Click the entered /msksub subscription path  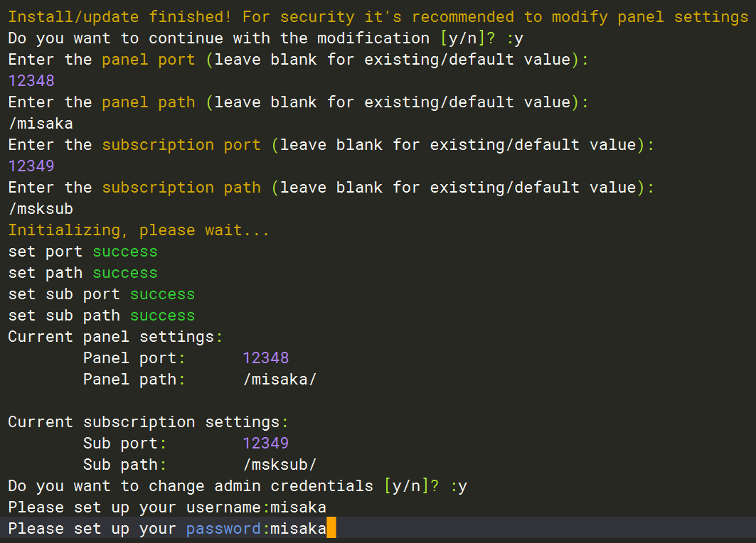(41, 209)
